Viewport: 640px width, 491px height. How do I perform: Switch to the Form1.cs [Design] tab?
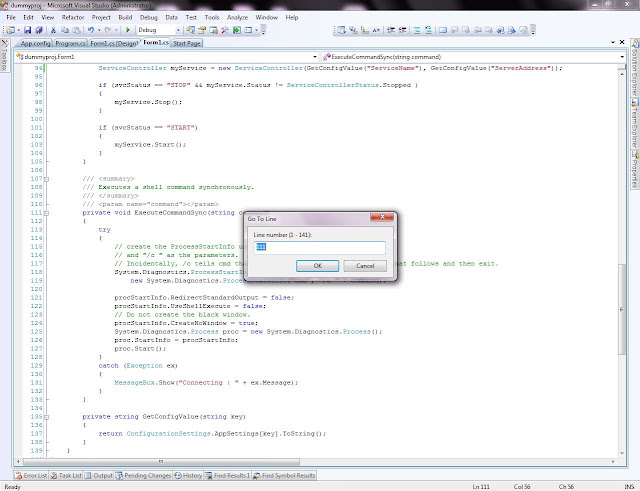tap(113, 43)
